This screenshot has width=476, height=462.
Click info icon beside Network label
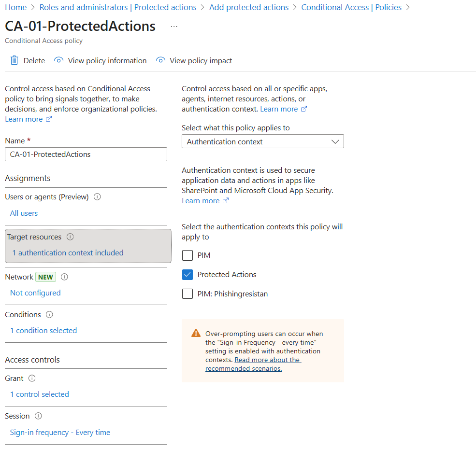click(x=64, y=277)
